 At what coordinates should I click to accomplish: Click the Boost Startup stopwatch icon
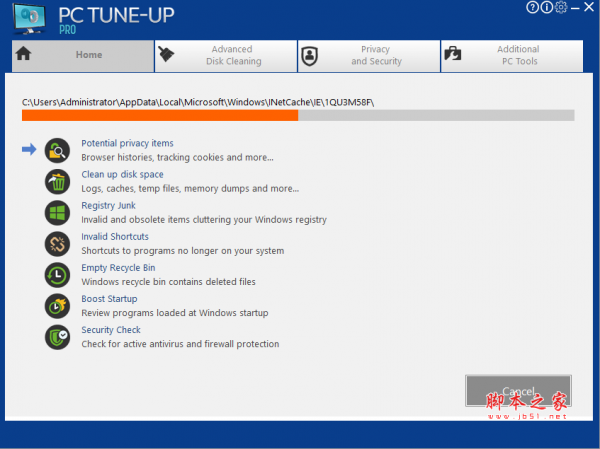point(57,306)
